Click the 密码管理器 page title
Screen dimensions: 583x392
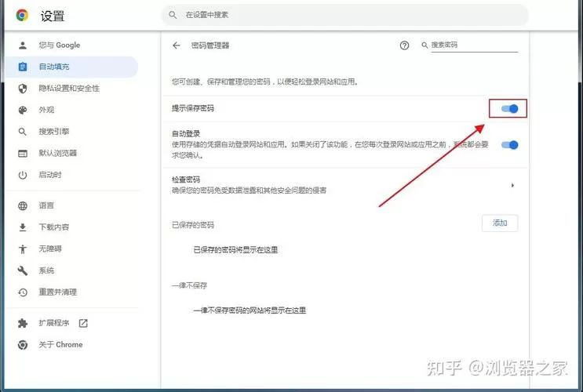[x=210, y=45]
